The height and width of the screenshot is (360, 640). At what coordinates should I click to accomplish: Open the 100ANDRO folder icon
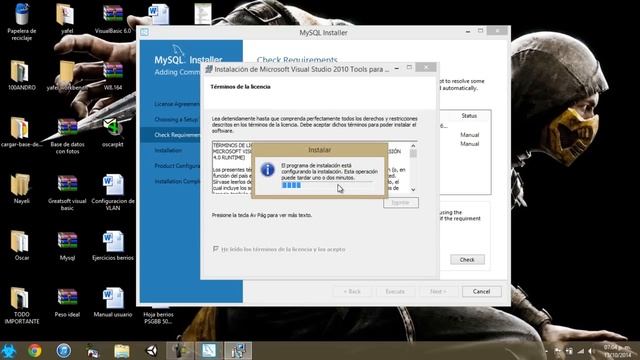tap(22, 75)
